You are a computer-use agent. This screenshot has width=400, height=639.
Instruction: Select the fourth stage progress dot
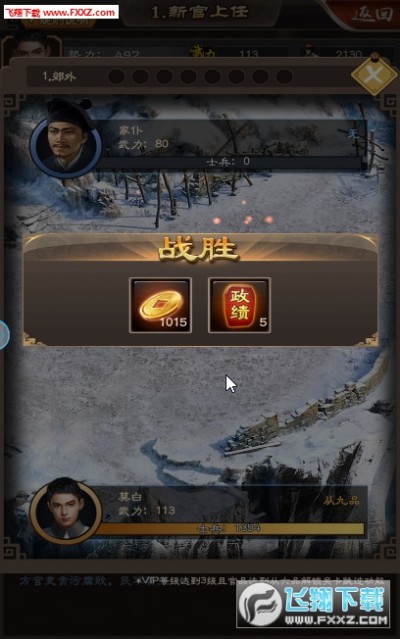point(188,76)
